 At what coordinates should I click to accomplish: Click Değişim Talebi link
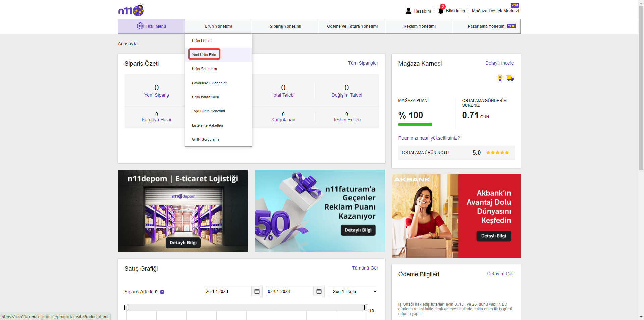[x=347, y=95]
